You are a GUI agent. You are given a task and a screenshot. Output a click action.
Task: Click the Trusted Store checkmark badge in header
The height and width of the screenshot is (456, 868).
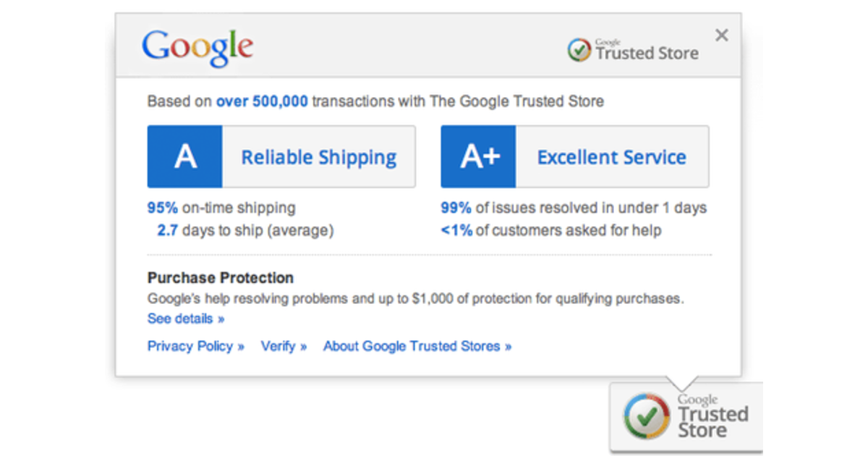click(x=578, y=49)
